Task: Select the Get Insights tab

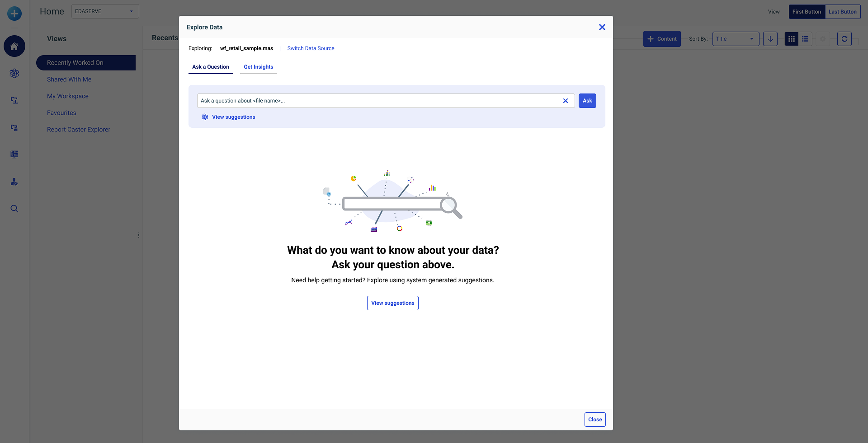Action: (259, 67)
